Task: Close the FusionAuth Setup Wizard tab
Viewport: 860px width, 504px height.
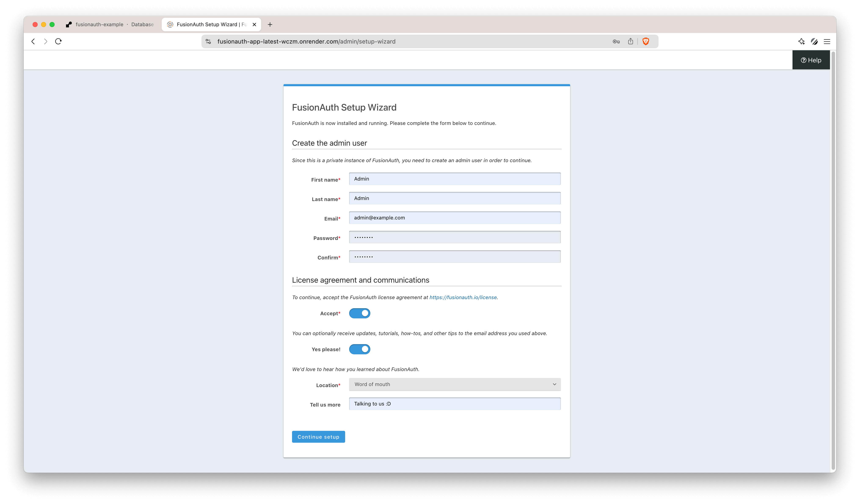Action: click(254, 25)
